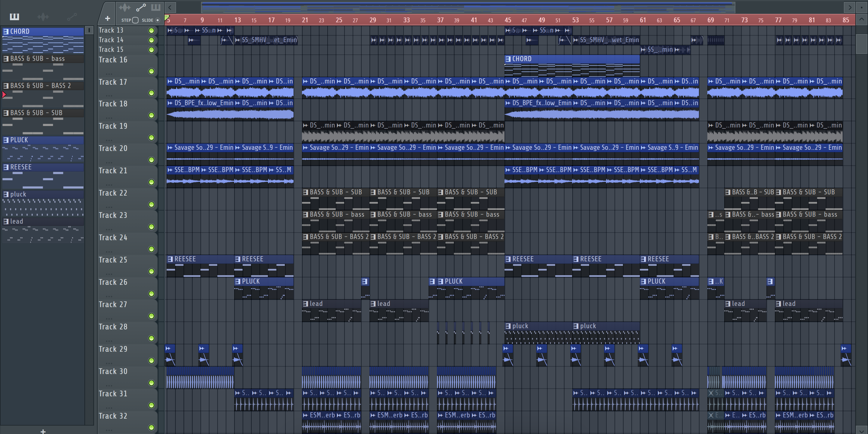The width and height of the screenshot is (868, 434).
Task: Mute Track 17 with its green LED
Action: coord(151,93)
